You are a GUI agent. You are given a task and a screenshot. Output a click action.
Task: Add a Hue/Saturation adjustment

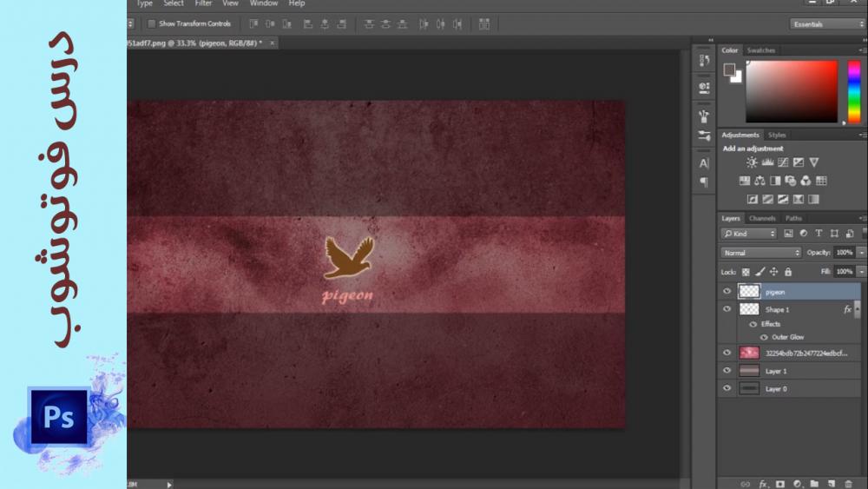[x=745, y=181]
